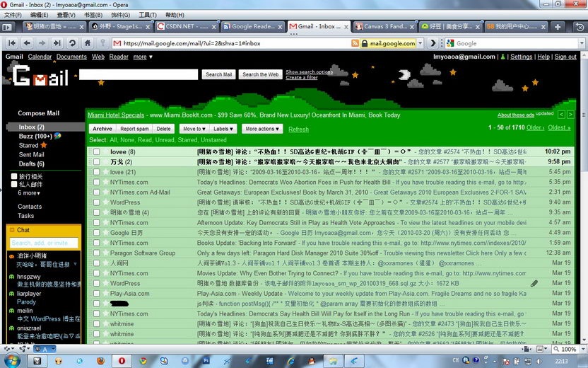Click the attachment paperclip on WordPress backup email

pyautogui.click(x=534, y=284)
